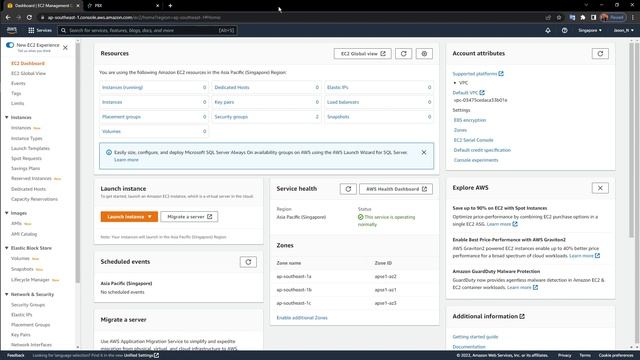Open Supported platforms link
The image size is (640, 360).
tap(478, 74)
